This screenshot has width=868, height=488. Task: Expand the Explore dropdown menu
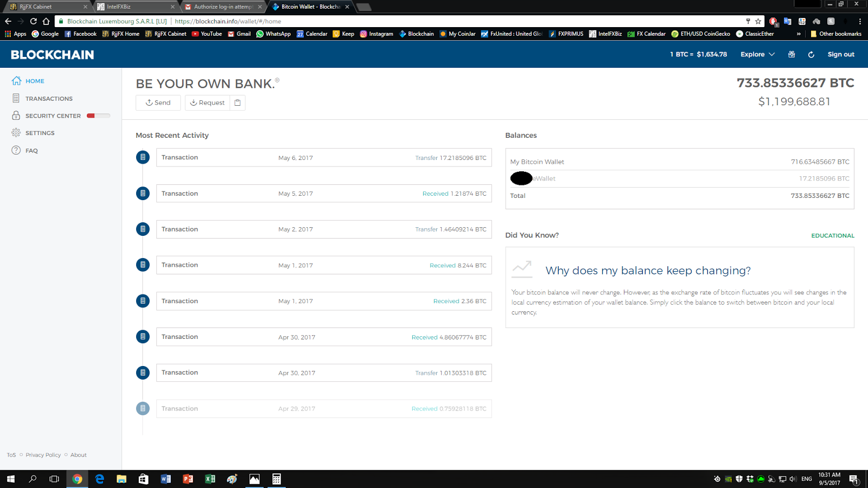coord(757,54)
